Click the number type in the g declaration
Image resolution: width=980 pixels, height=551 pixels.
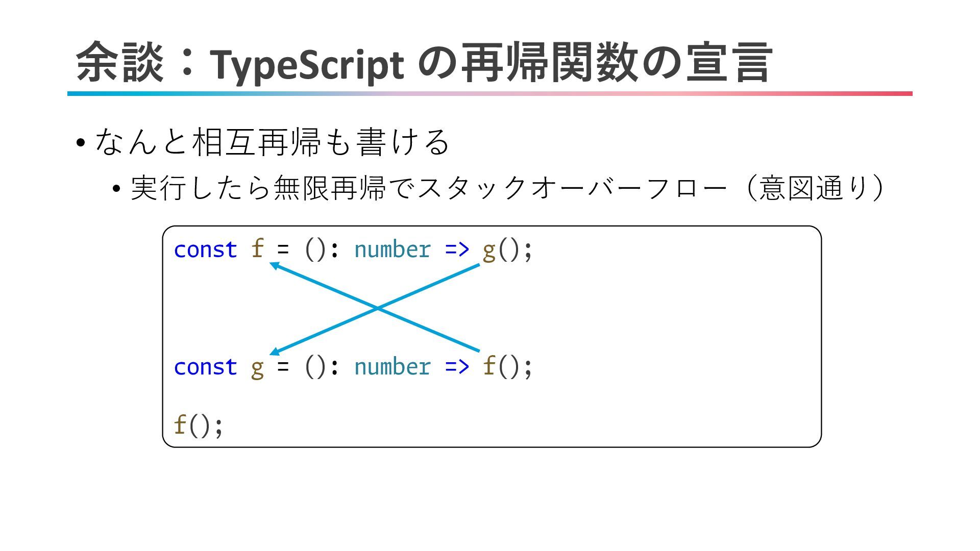[x=392, y=367]
